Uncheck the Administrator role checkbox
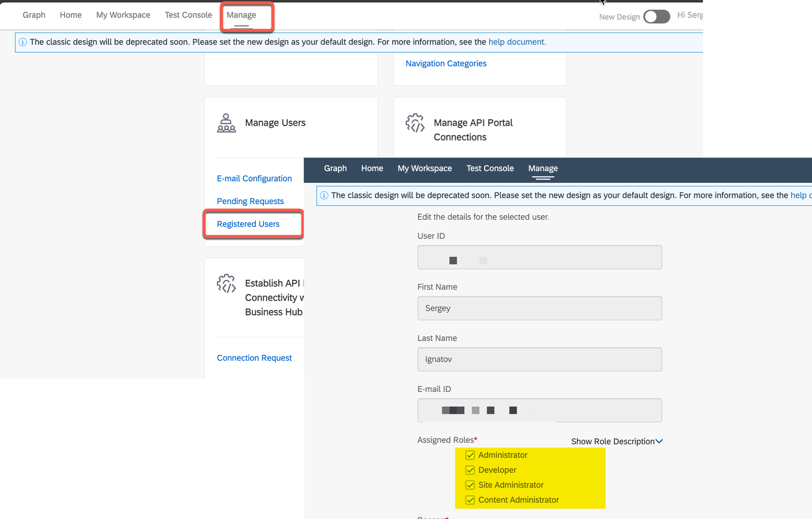Viewport: 812px width, 519px height. pos(470,455)
